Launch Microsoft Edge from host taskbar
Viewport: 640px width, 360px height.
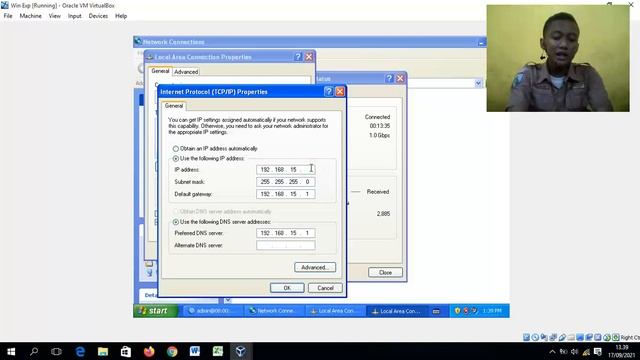click(80, 351)
